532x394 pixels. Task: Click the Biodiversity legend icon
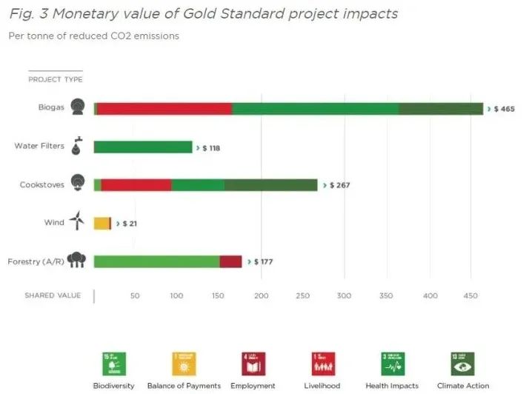[113, 364]
